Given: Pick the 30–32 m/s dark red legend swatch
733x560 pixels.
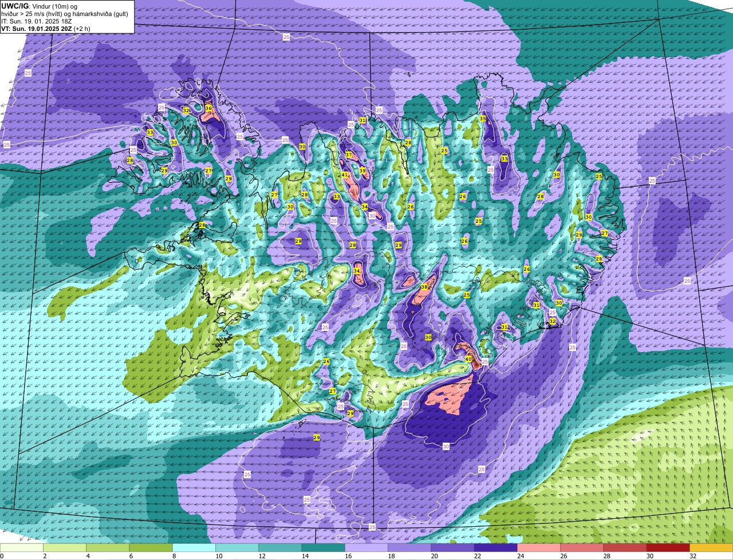Looking at the screenshot, I should pos(668,548).
